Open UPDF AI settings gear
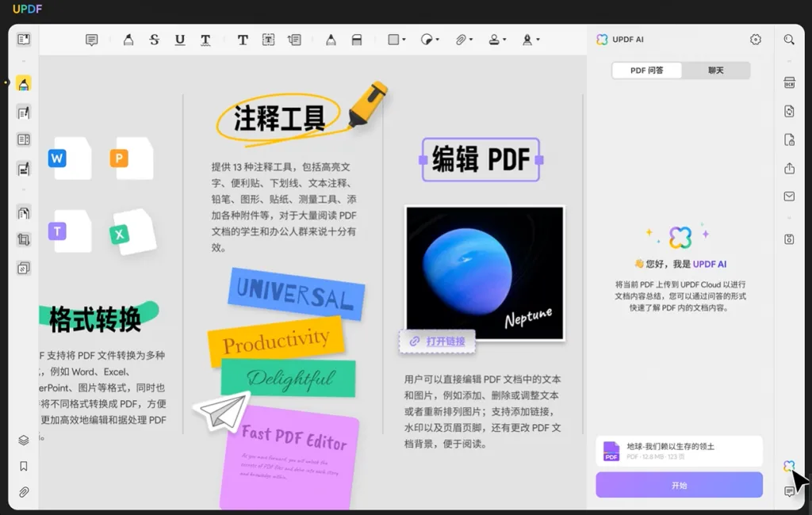This screenshot has height=515, width=812. pos(756,40)
